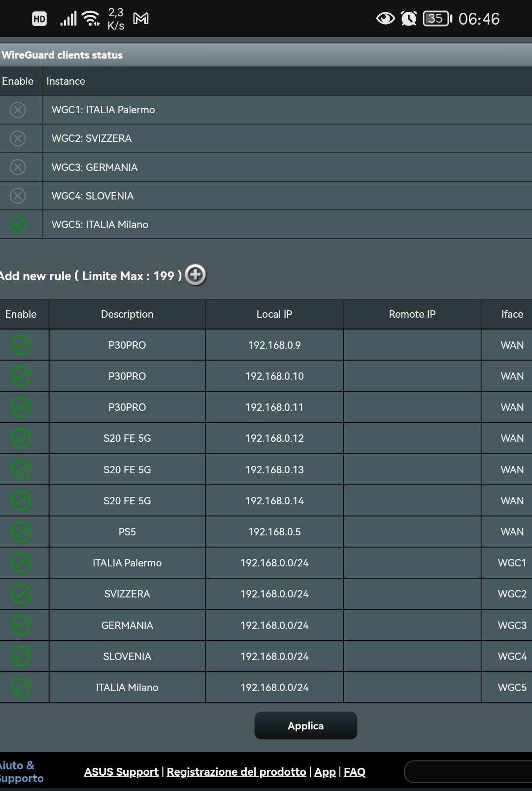Toggle the GERMANIA WGC3 rule checkmark
This screenshot has height=791, width=532.
pyautogui.click(x=21, y=626)
